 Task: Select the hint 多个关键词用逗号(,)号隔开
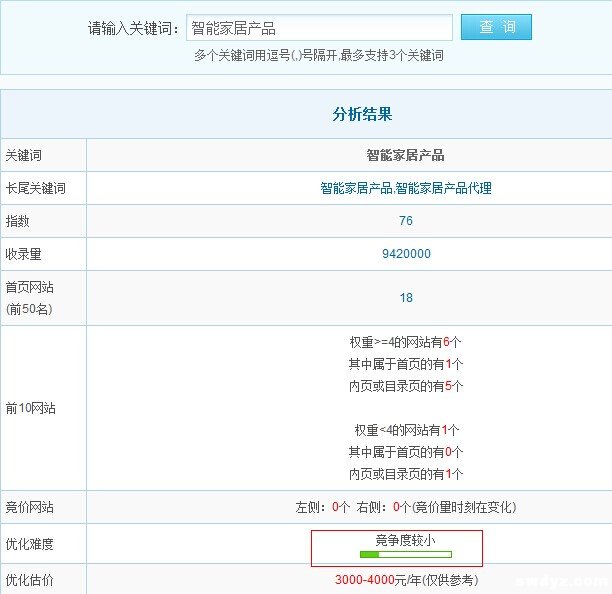click(267, 55)
